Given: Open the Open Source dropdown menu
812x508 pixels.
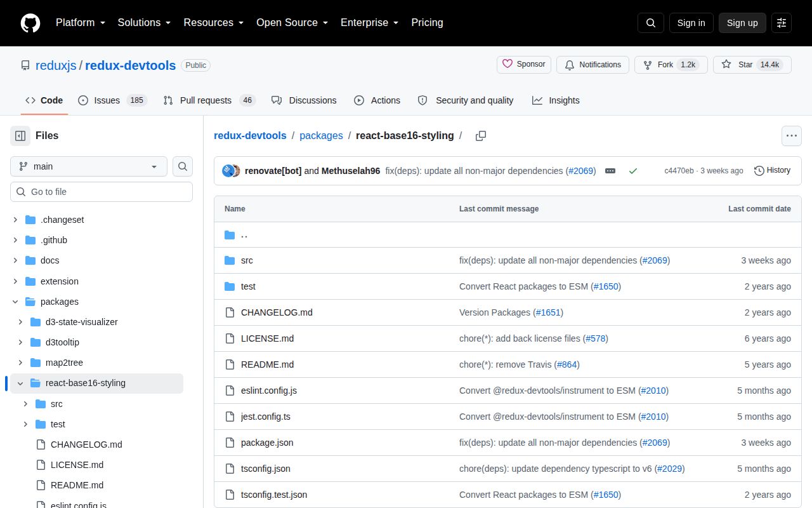Looking at the screenshot, I should (292, 22).
